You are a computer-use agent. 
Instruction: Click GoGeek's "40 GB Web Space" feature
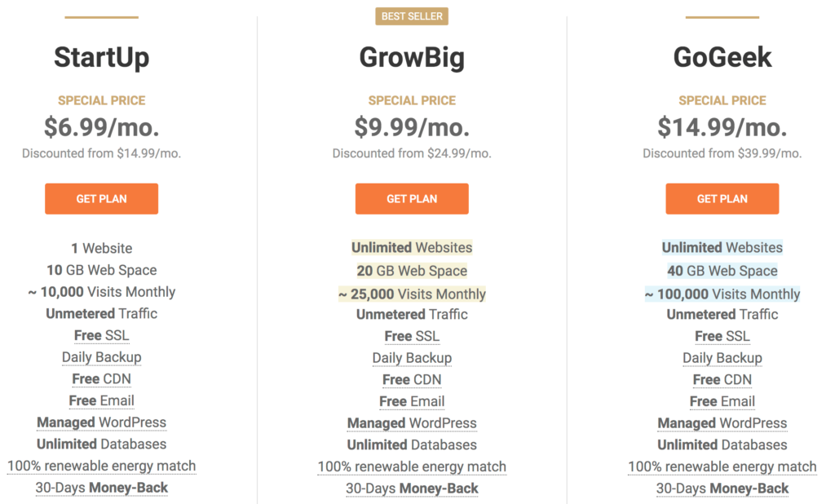coord(722,271)
